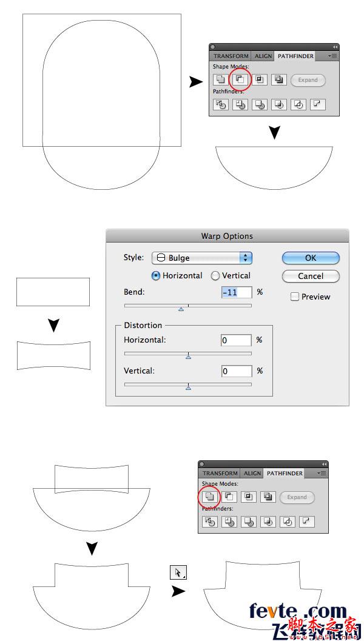Click Outline pathfinder in panel with Unite circled
This screenshot has width=364, height=644.
coord(288,522)
